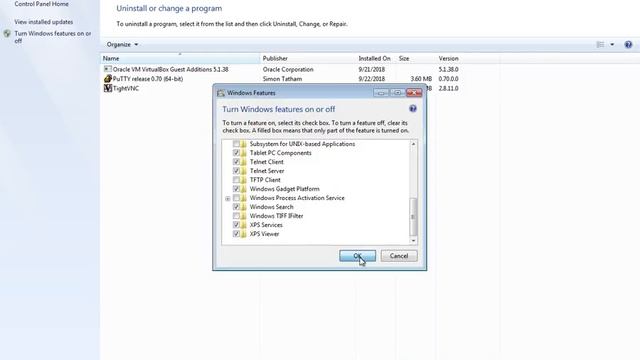This screenshot has width=640, height=360.
Task: Uncheck Windows Gadget Platform checkbox
Action: click(x=236, y=189)
